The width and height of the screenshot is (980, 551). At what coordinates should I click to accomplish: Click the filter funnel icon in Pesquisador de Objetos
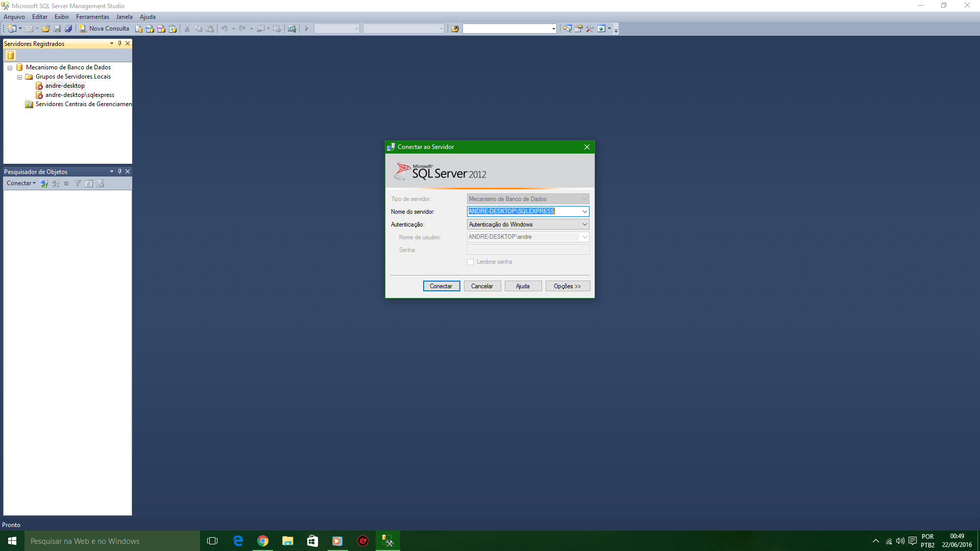pos(78,183)
